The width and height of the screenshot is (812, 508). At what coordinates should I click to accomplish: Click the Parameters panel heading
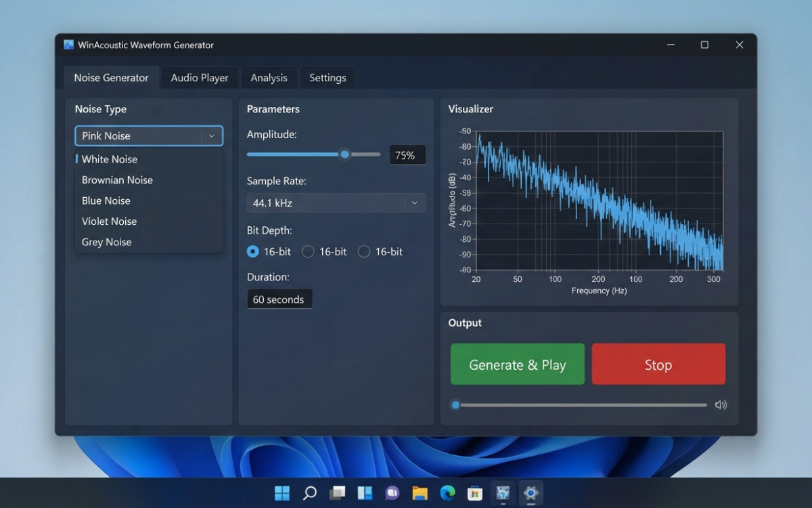pos(273,109)
